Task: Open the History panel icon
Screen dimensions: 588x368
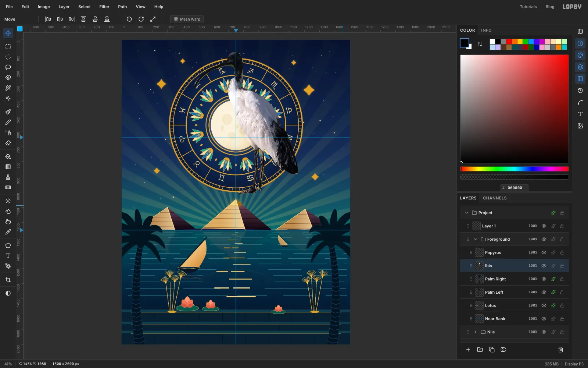Action: click(580, 91)
